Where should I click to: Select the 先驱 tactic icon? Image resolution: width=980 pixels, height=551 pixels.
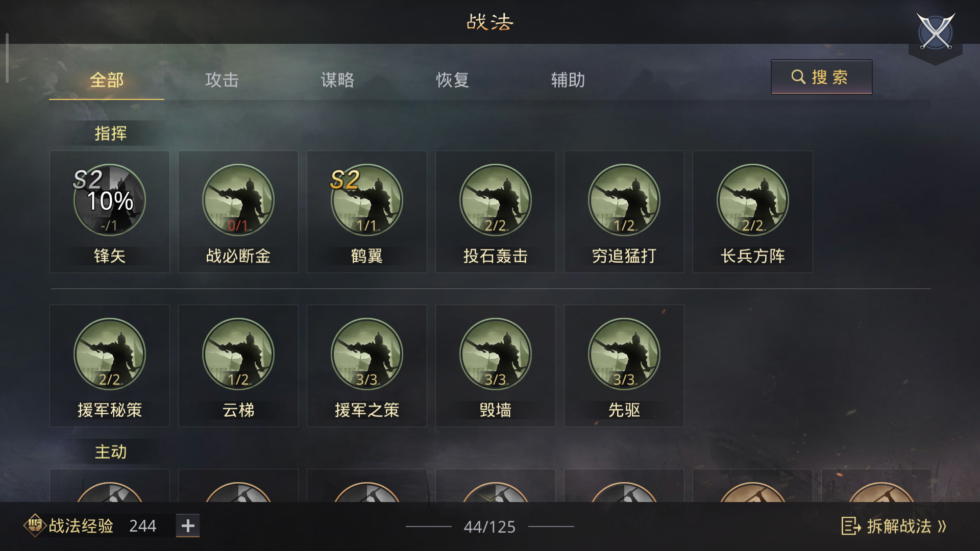[624, 354]
